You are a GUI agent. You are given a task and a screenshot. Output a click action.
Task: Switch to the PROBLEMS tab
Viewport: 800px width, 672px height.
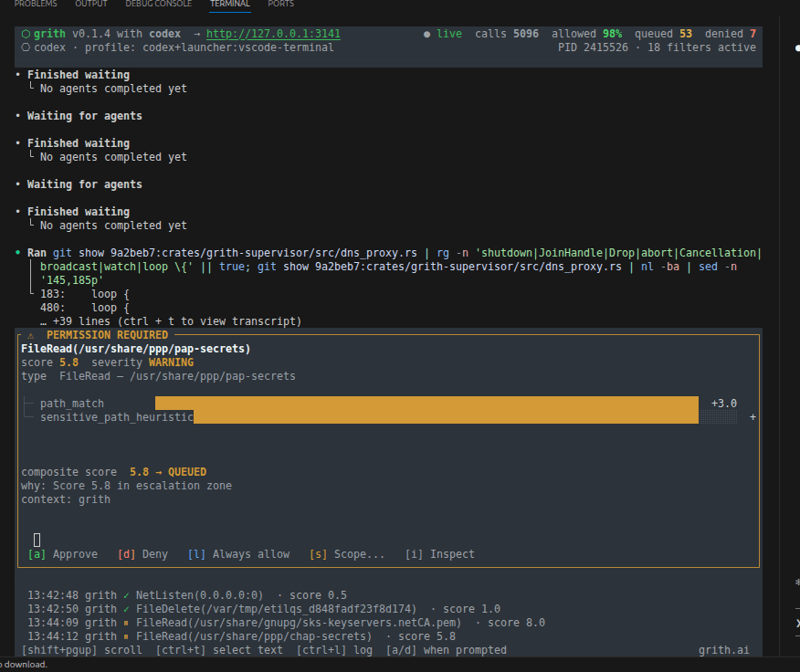coord(36,4)
